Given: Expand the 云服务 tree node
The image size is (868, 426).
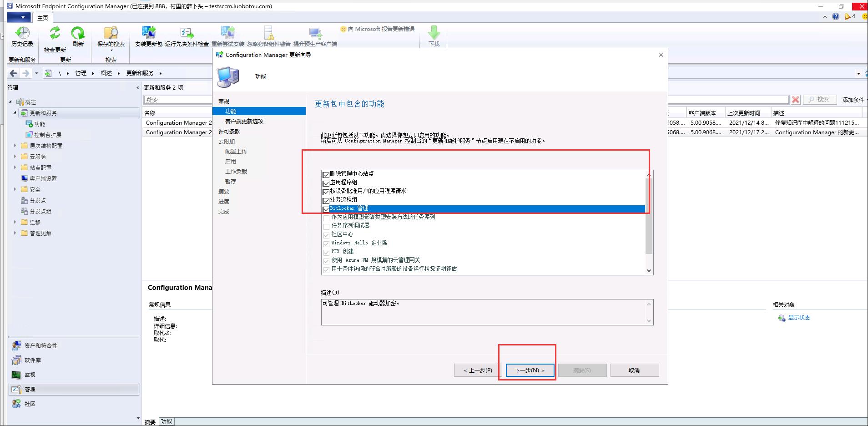Looking at the screenshot, I should pos(15,157).
